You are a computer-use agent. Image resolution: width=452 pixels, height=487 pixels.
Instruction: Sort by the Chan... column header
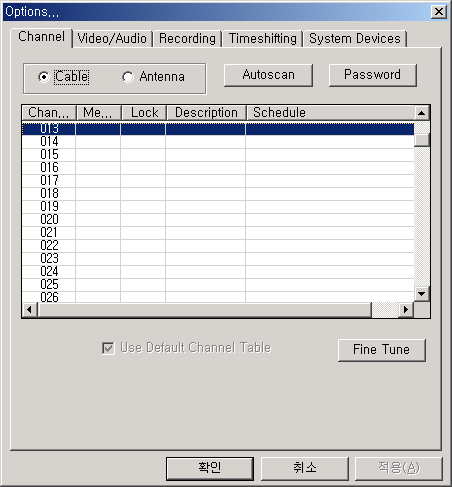click(x=49, y=113)
